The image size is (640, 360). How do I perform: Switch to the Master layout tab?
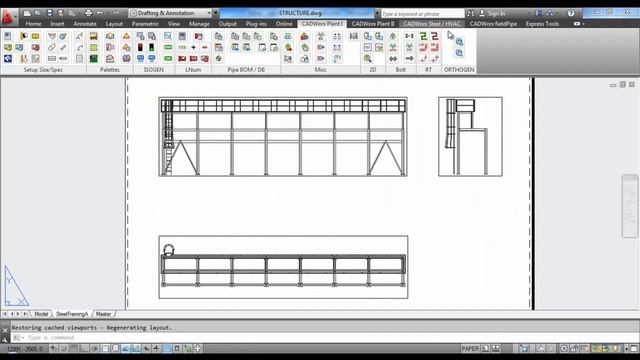coord(103,314)
